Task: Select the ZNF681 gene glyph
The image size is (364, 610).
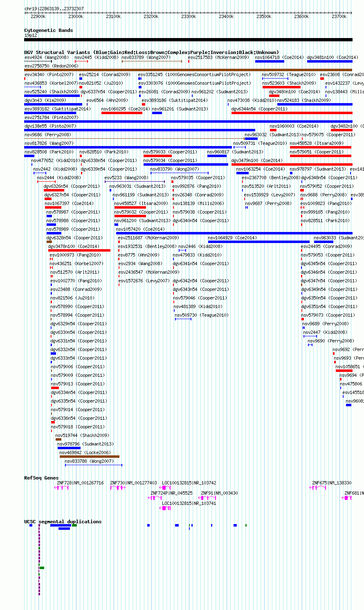Action: pyautogui.click(x=347, y=498)
